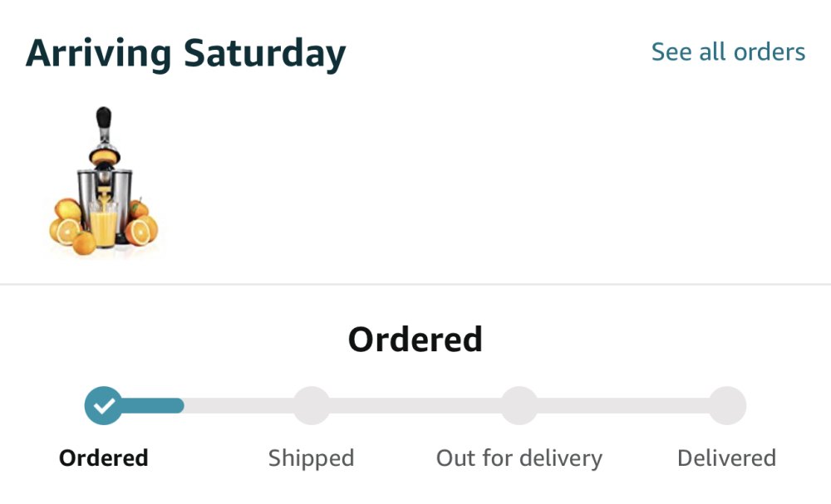Click the bold Ordered label under tracker
The image size is (831, 504).
click(x=103, y=458)
